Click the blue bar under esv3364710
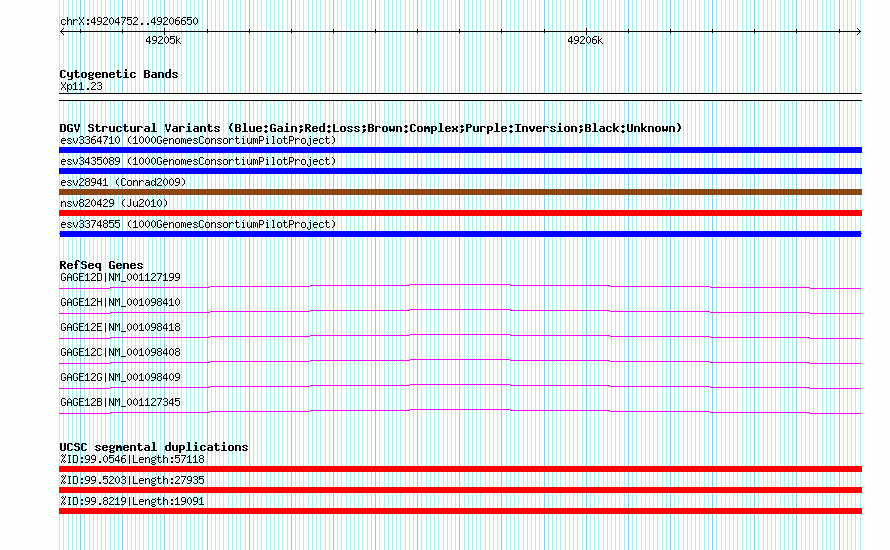Screen dimensions: 890x550 tap(460, 150)
